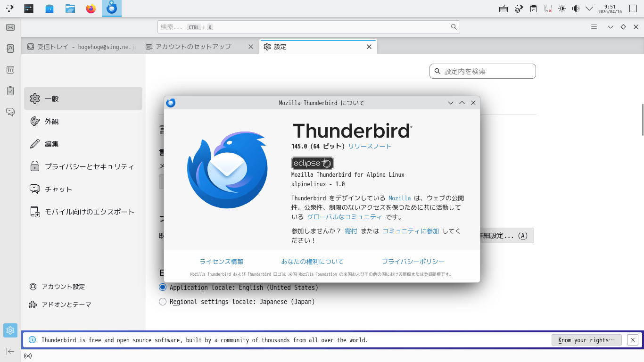Click the info icon on the notification bar
Viewport: 644px width, 362px height.
[x=33, y=340]
